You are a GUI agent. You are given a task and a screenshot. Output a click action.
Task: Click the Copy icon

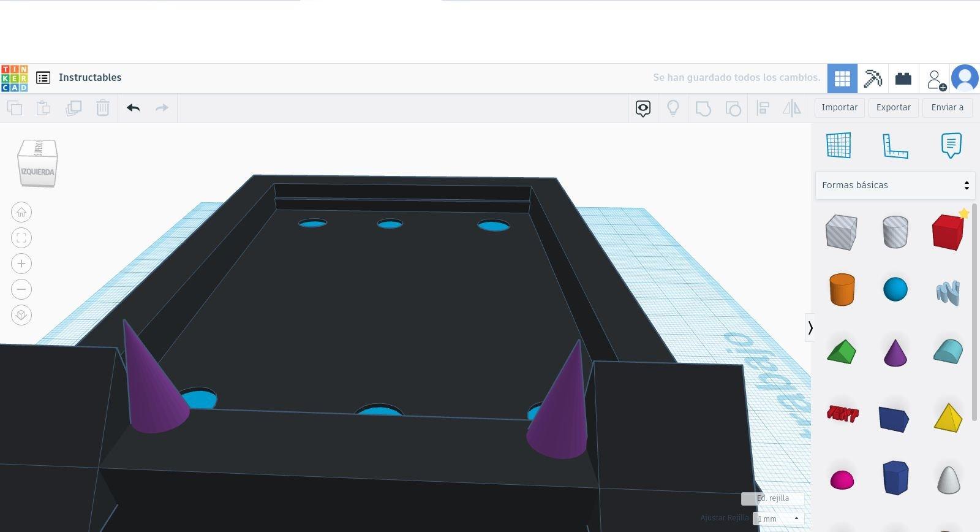tap(15, 108)
